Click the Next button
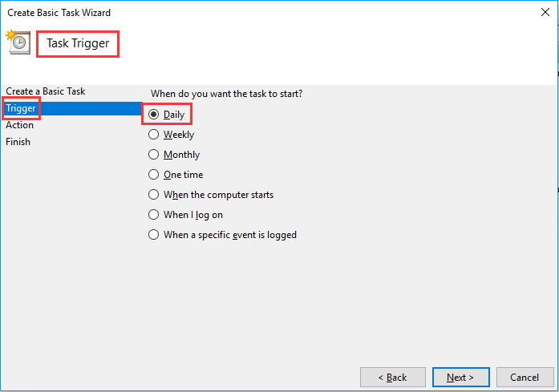The image size is (559, 392). (x=460, y=377)
